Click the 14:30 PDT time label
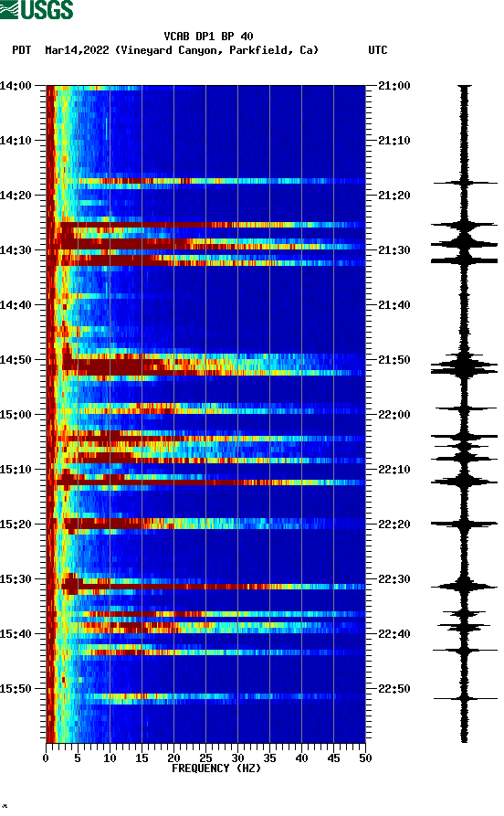 [16, 249]
